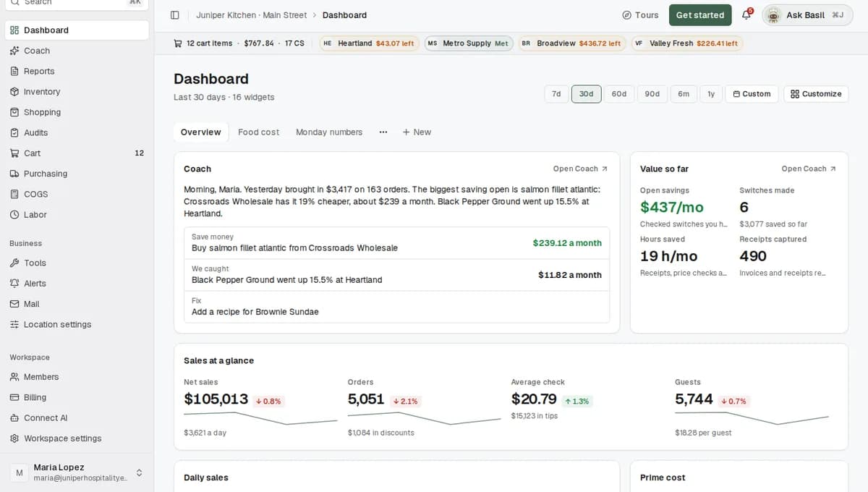Click the Broadview $436.72 left chip

(x=571, y=43)
